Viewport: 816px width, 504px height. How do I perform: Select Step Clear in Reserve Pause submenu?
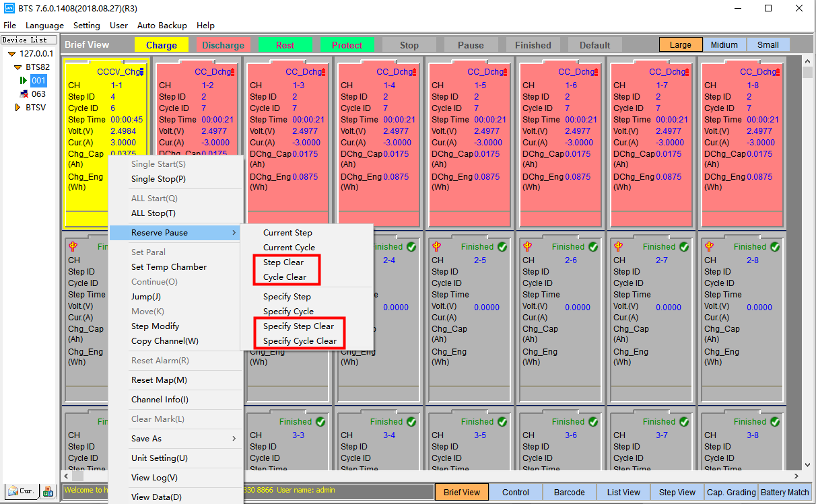(x=283, y=262)
